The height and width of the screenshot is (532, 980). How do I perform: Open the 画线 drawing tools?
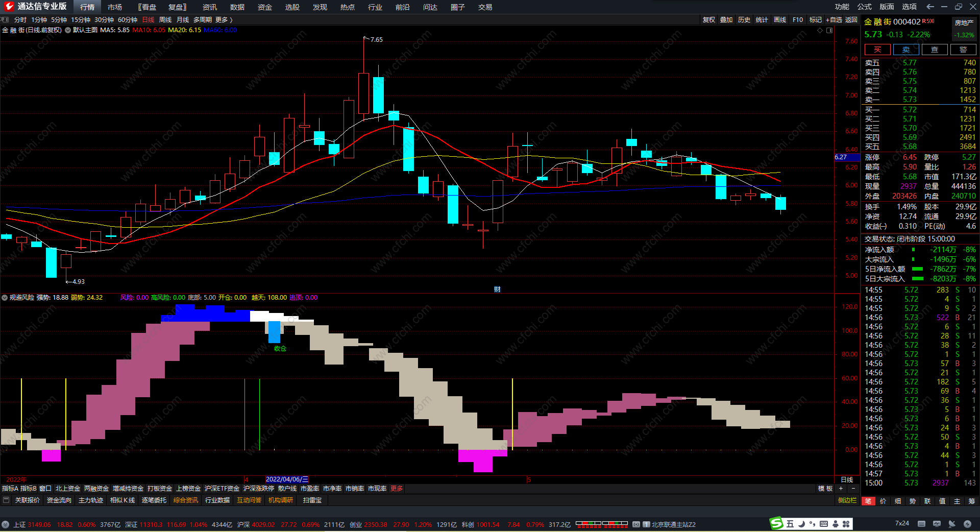780,20
